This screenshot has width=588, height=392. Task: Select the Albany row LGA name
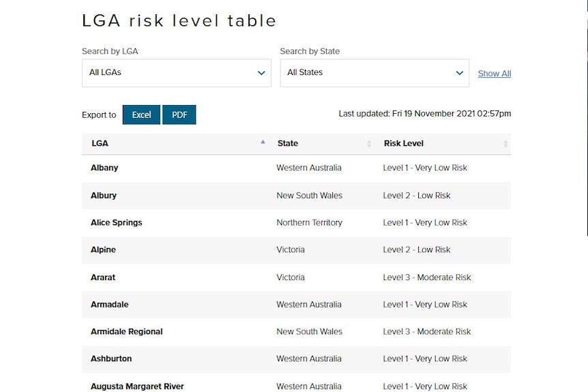(104, 168)
